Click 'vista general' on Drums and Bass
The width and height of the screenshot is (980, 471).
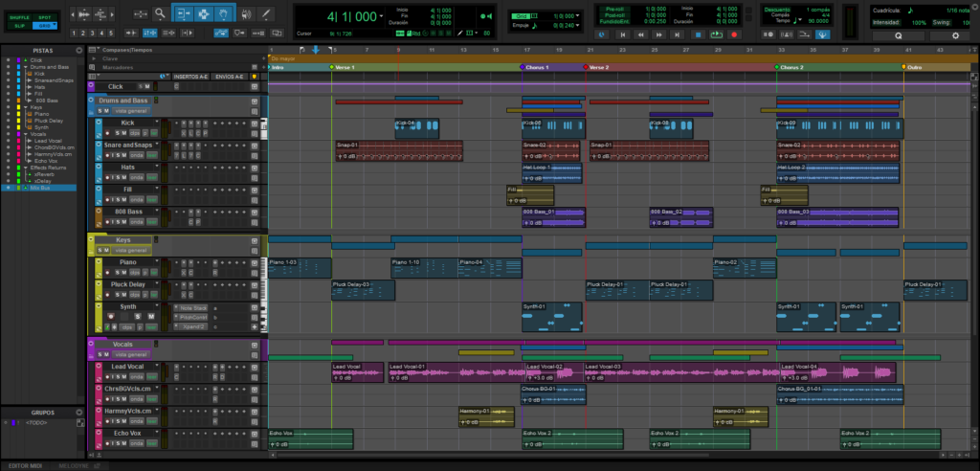pyautogui.click(x=129, y=111)
